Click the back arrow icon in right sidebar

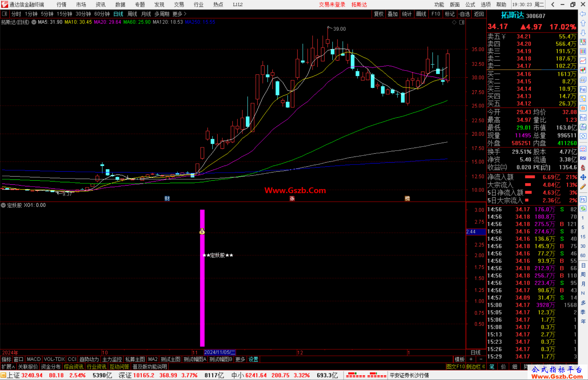click(583, 14)
